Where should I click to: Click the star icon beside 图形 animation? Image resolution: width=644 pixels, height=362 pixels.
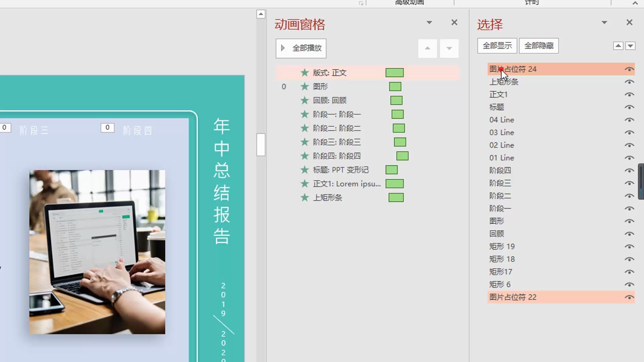click(305, 86)
